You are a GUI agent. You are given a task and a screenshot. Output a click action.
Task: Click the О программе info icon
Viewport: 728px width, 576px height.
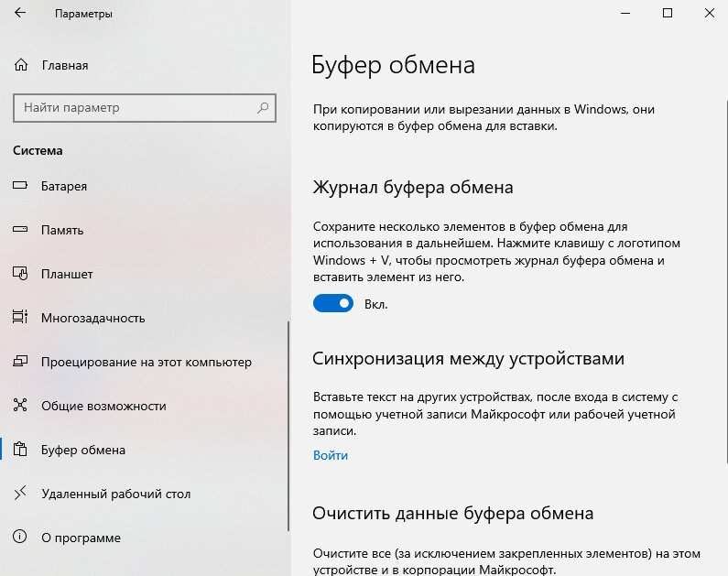click(x=20, y=537)
